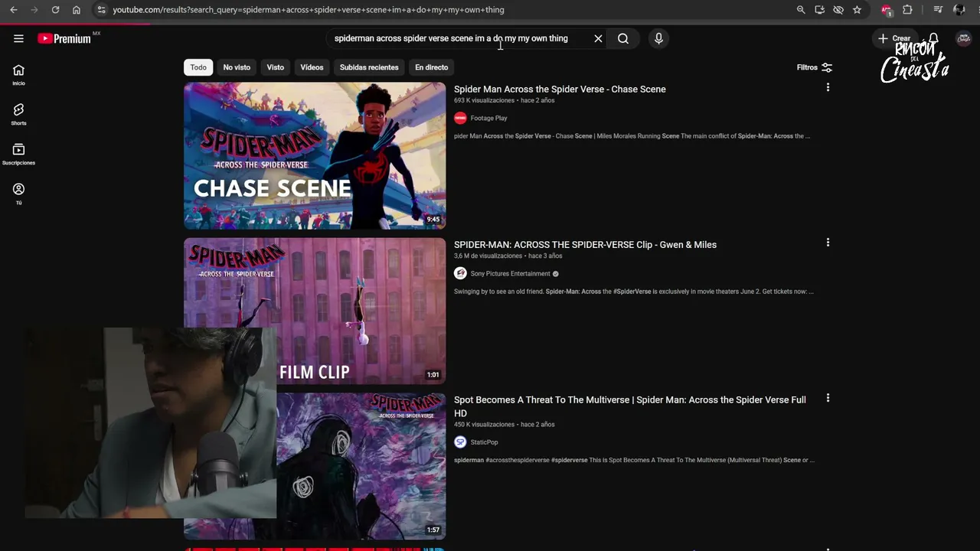Click the '693 K visualizaciones' metadata text
Image resolution: width=980 pixels, height=551 pixels.
click(x=484, y=100)
